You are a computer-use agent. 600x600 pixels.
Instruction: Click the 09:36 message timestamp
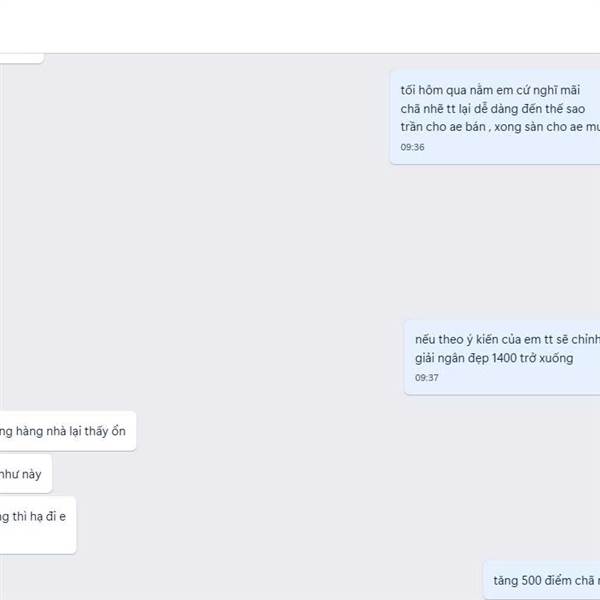412,147
